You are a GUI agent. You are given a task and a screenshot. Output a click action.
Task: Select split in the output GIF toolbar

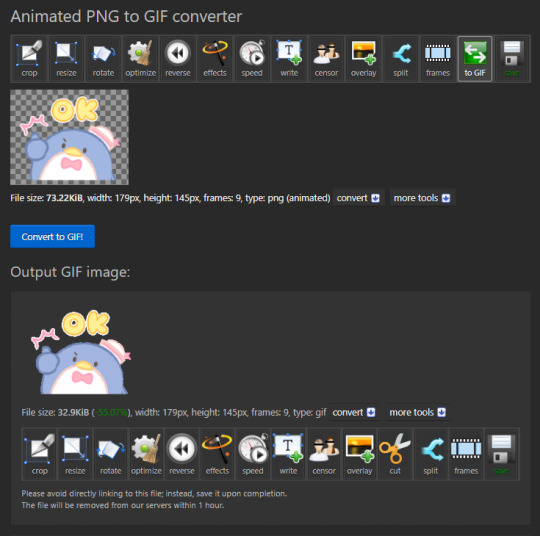pyautogui.click(x=430, y=454)
